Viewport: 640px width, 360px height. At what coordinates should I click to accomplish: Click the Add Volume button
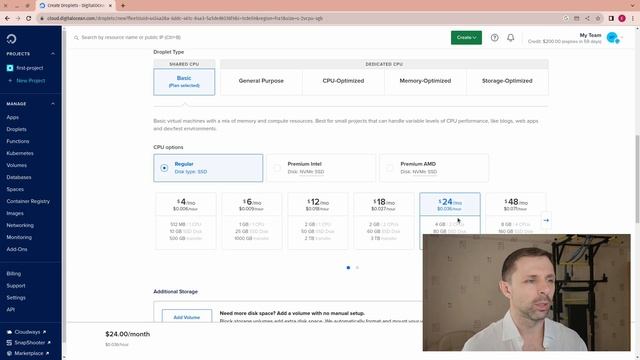(x=187, y=317)
